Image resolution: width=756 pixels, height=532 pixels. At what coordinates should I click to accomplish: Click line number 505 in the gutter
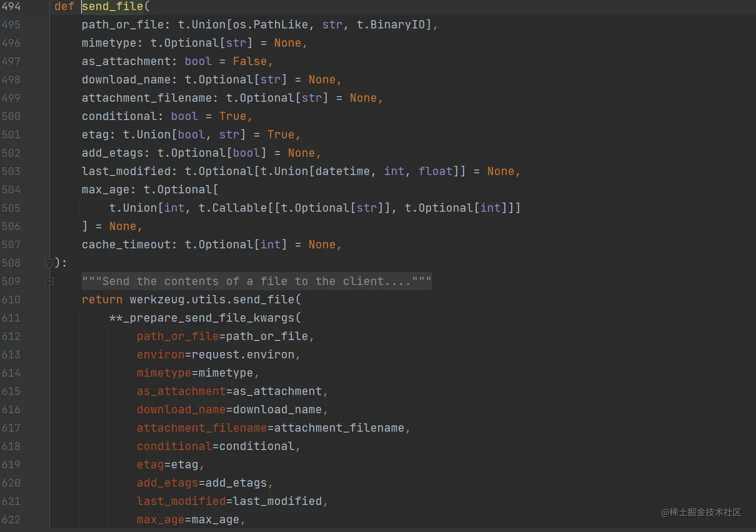tap(11, 208)
